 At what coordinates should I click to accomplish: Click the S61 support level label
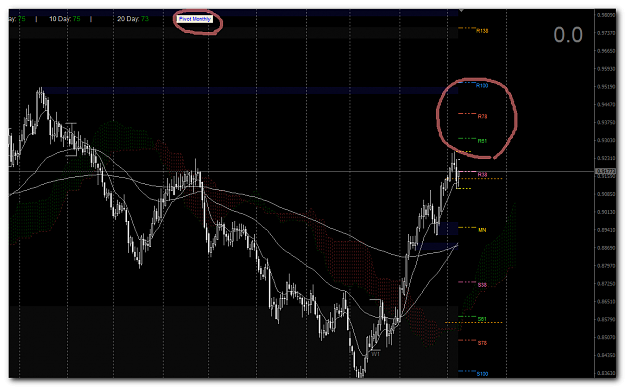[482, 319]
